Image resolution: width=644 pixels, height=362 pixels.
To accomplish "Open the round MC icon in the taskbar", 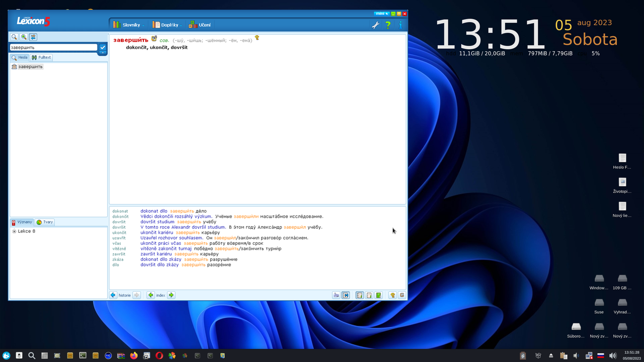I will (108, 355).
